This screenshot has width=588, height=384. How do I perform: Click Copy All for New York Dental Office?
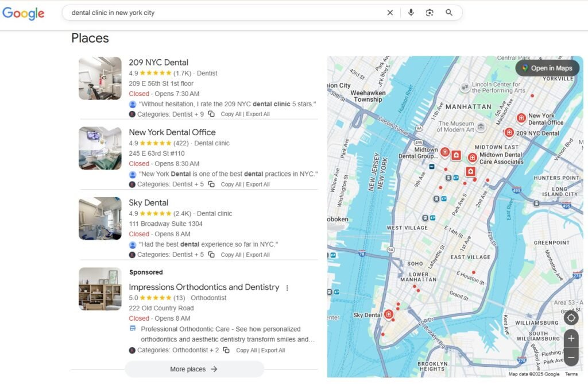(231, 185)
